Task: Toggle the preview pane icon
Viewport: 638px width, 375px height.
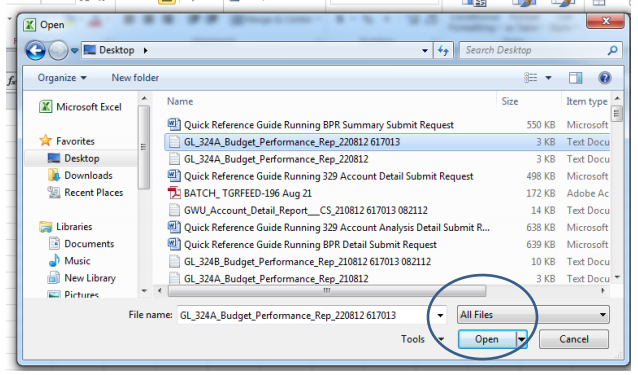Action: coord(575,78)
